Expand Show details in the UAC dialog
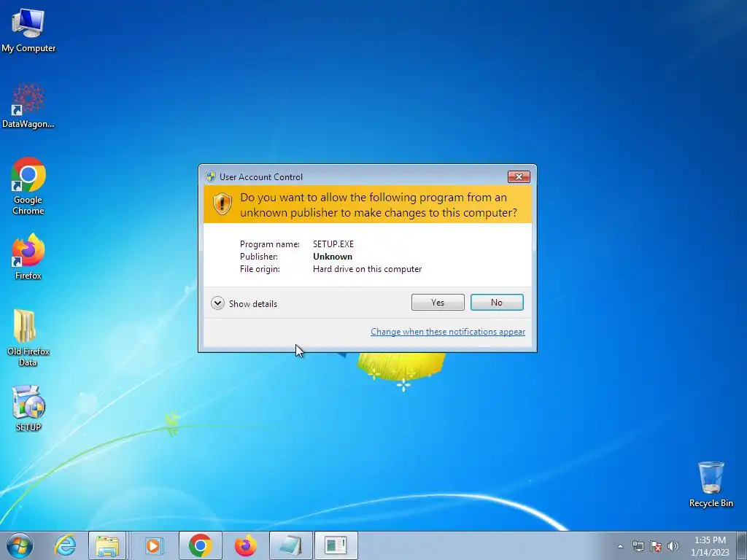The image size is (747, 560). click(x=244, y=303)
